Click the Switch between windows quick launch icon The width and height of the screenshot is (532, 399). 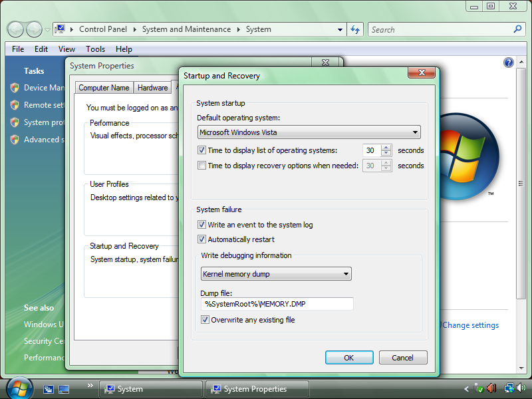click(48, 389)
